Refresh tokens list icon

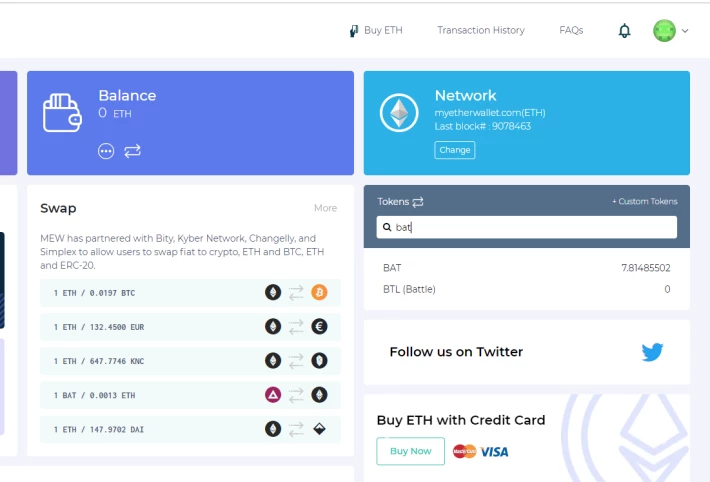tap(418, 202)
